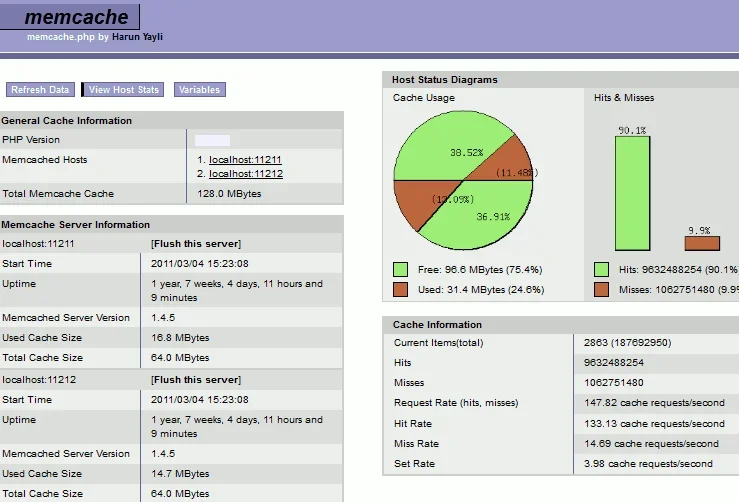Select the Free: 96.6 MBytes (75.4%) legend text
Image resolution: width=739 pixels, height=502 pixels.
click(x=480, y=270)
